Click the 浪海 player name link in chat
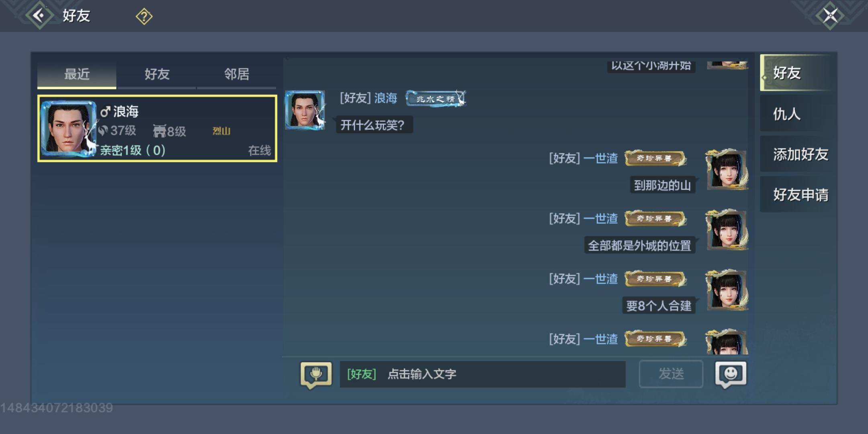Screen dimensions: 868x434 pyautogui.click(x=385, y=98)
